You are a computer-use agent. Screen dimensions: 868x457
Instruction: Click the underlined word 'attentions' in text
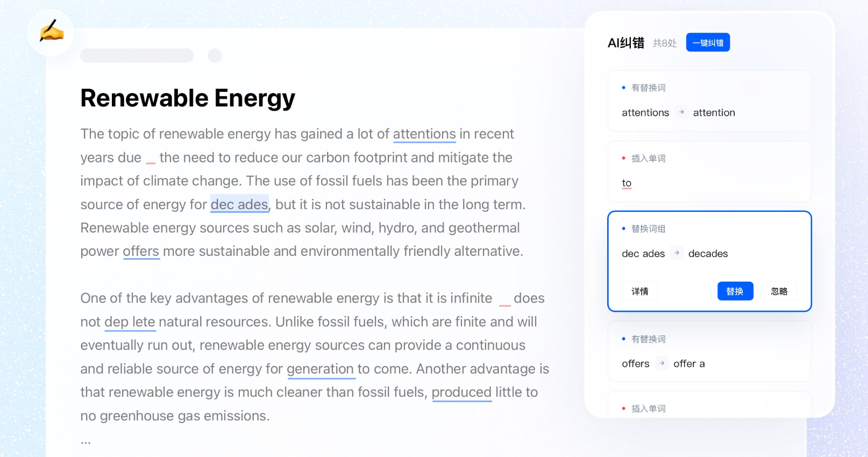tap(424, 134)
